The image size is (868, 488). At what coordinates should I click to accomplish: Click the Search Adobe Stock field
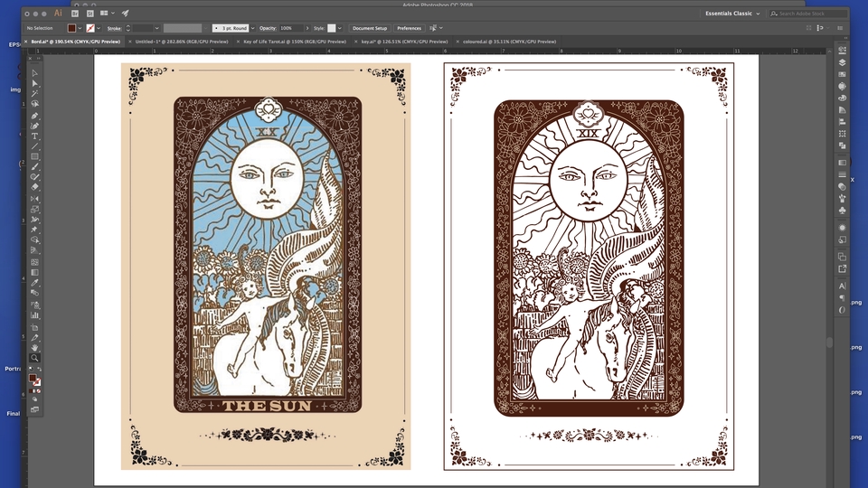[808, 14]
